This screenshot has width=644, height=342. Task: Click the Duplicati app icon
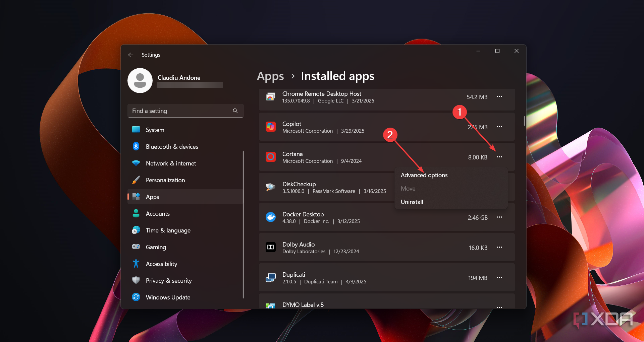click(x=271, y=278)
